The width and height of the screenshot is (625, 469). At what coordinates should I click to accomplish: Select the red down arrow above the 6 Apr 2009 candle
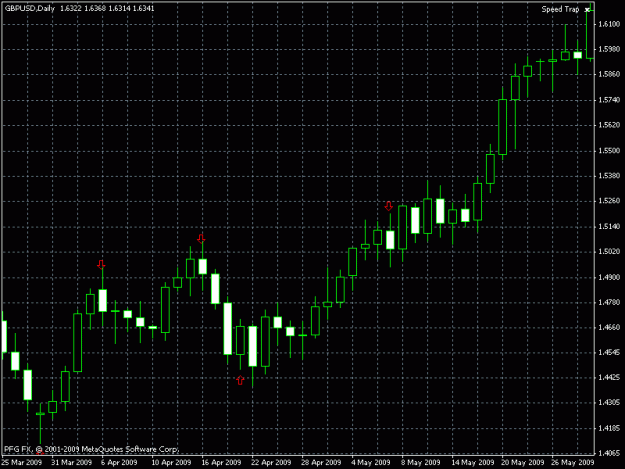point(101,264)
